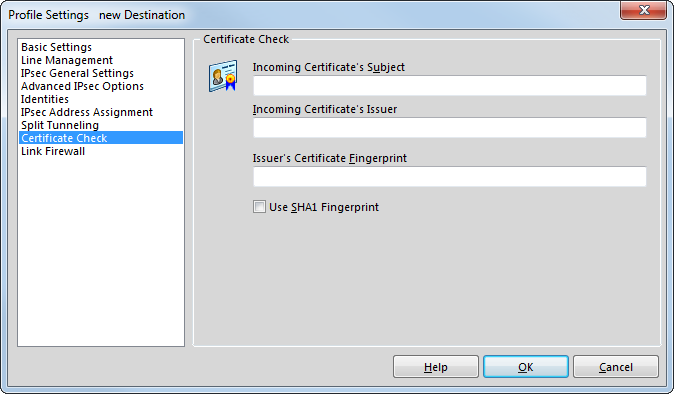
Task: Click the Issuer's Certificate Fingerprint field
Action: pyautogui.click(x=450, y=177)
